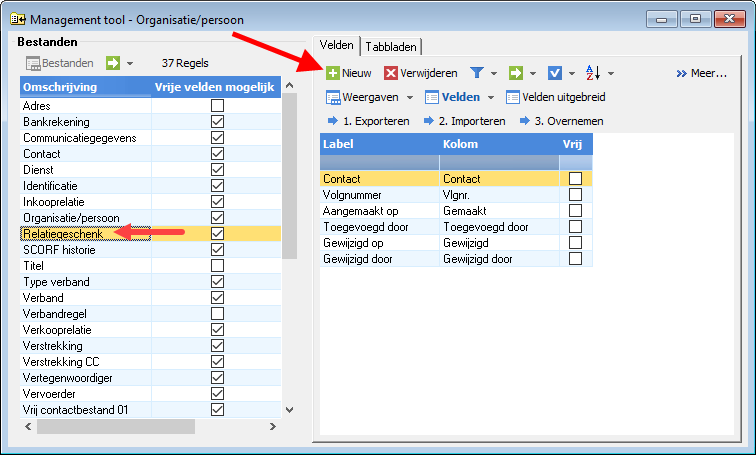Click the Velden uitgebreid icon
756x455 pixels.
click(513, 97)
